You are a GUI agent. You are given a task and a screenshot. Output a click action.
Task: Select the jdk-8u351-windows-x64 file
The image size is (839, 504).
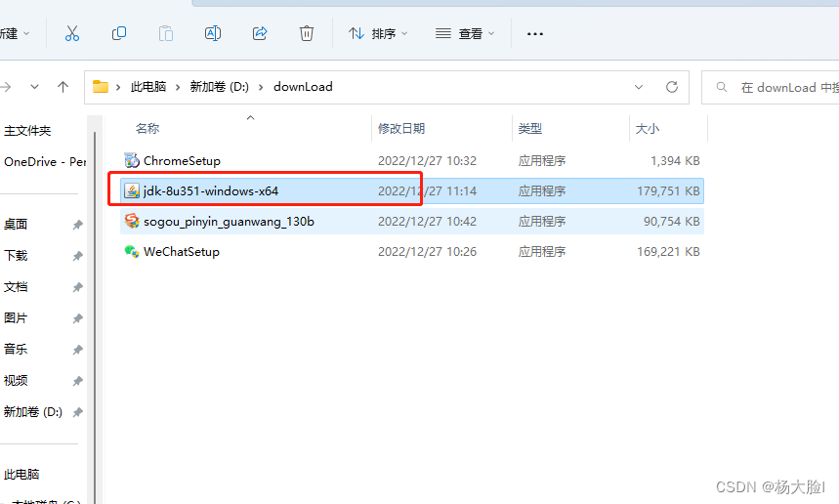pyautogui.click(x=412, y=191)
